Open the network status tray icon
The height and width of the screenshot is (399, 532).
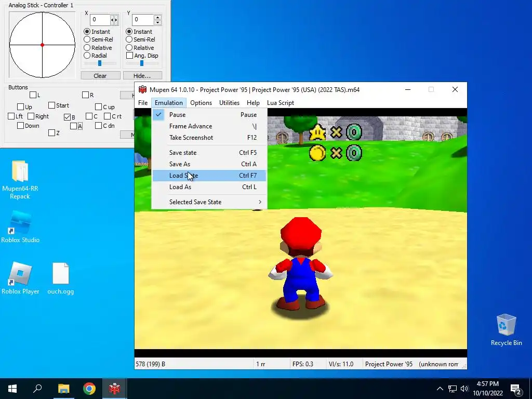click(x=453, y=389)
